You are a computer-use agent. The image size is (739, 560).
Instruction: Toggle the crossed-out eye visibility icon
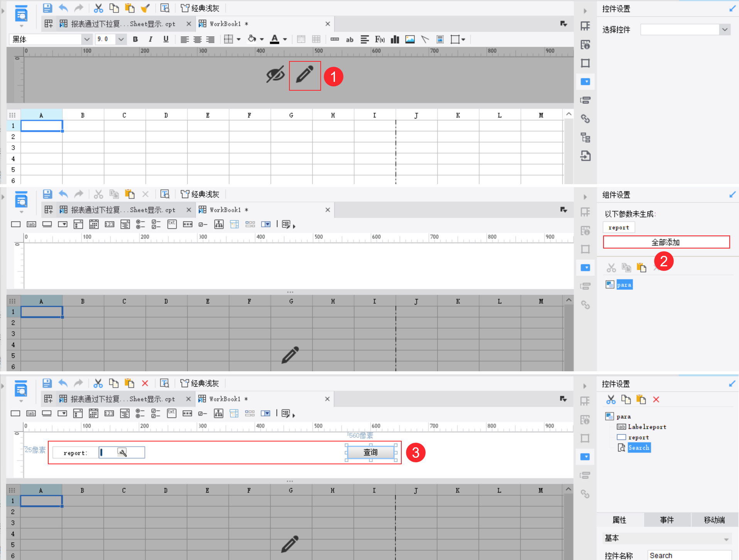coord(276,74)
